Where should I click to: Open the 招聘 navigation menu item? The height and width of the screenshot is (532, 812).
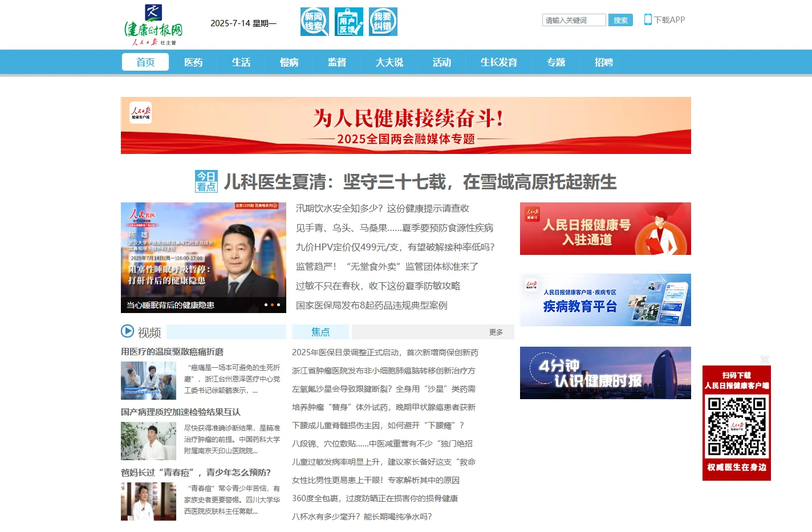tap(604, 62)
